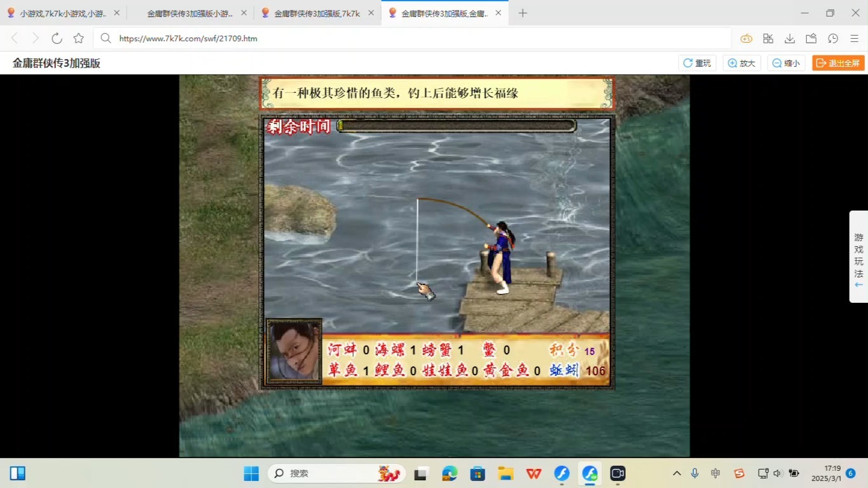Open the widgets panel icon at taskbar left

[x=18, y=473]
